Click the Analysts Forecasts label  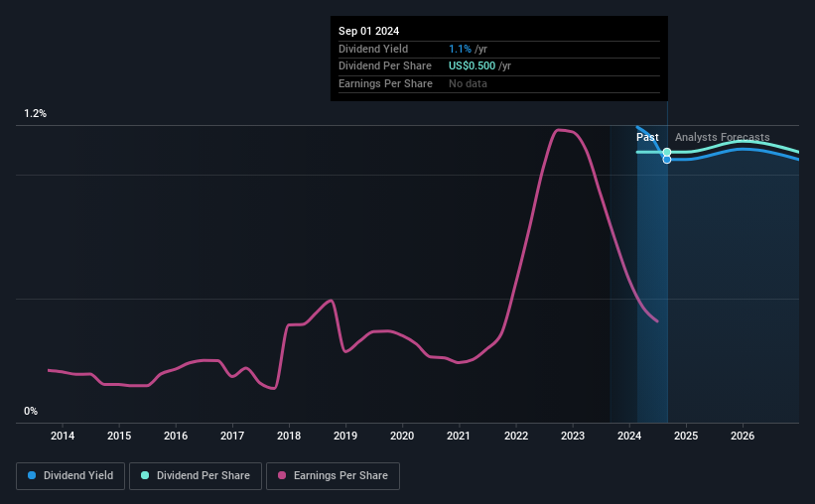(x=723, y=137)
